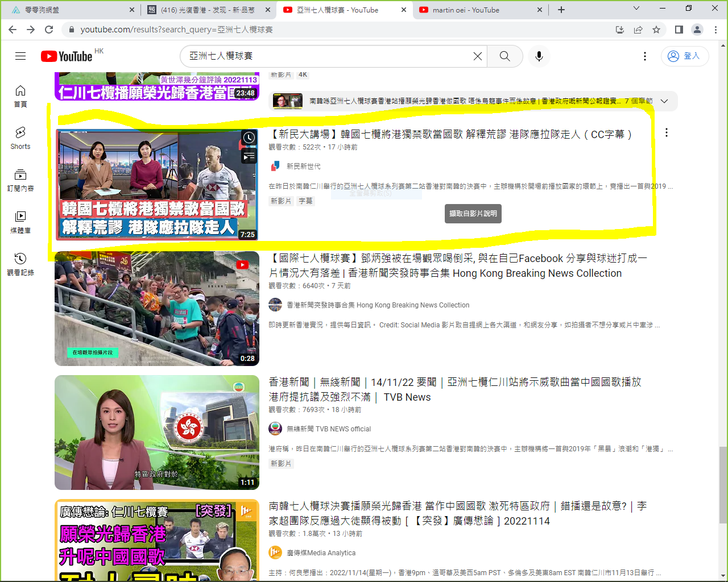Open Shorts from the sidebar
Screen dimensions: 728x582
[20, 138]
